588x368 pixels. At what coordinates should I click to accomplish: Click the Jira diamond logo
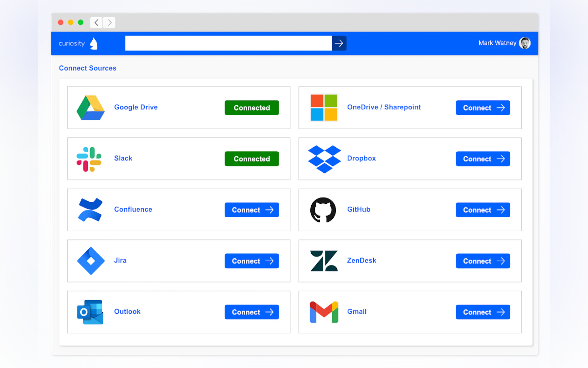coord(91,261)
